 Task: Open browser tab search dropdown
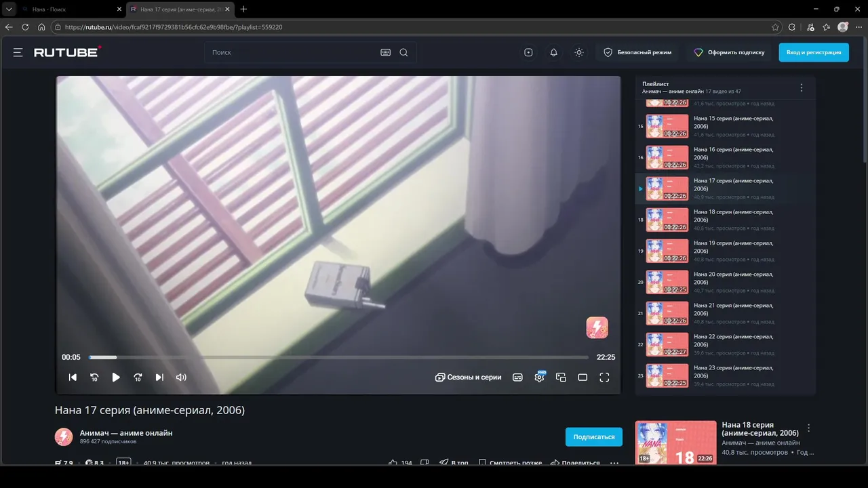click(9, 9)
